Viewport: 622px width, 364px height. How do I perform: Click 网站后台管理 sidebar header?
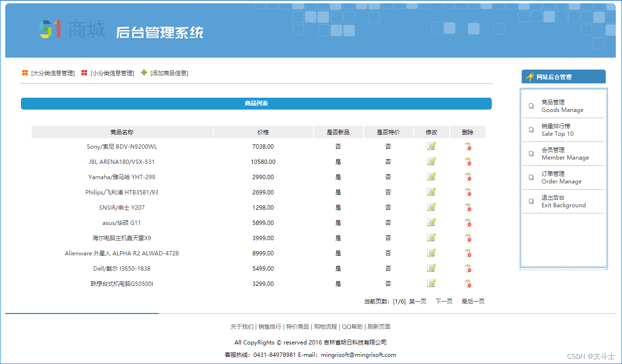tap(564, 77)
